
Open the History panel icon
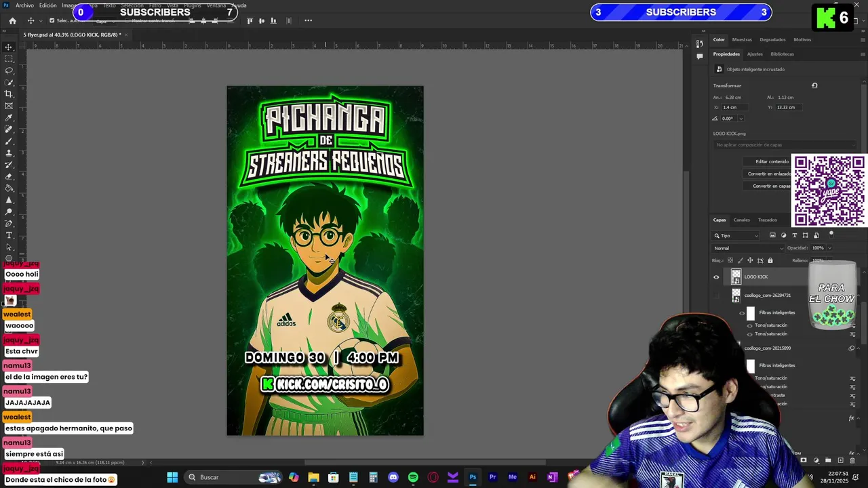pos(700,45)
